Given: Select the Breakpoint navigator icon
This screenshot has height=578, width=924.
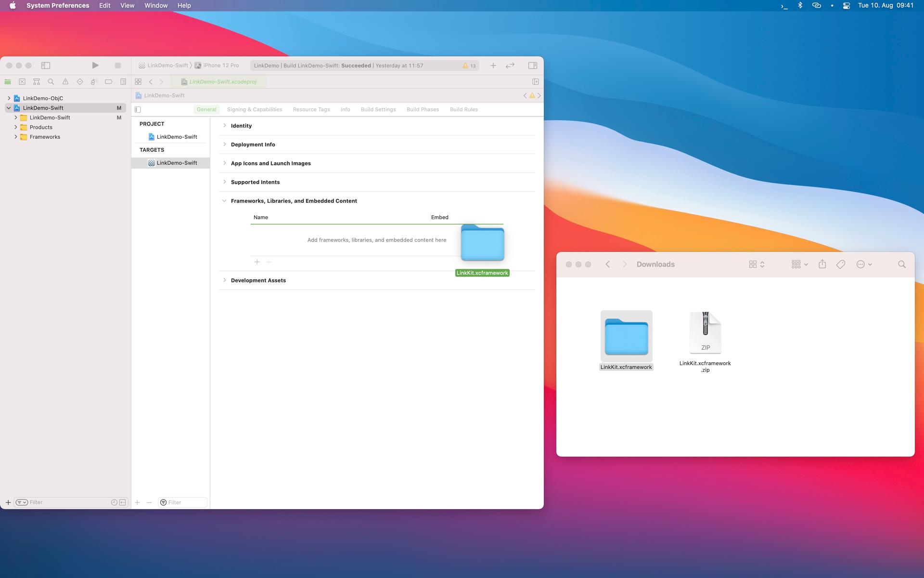Looking at the screenshot, I should (x=109, y=82).
